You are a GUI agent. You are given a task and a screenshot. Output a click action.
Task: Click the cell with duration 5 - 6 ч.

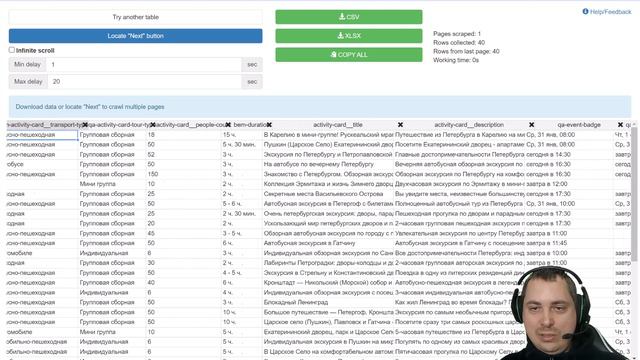tap(242, 204)
